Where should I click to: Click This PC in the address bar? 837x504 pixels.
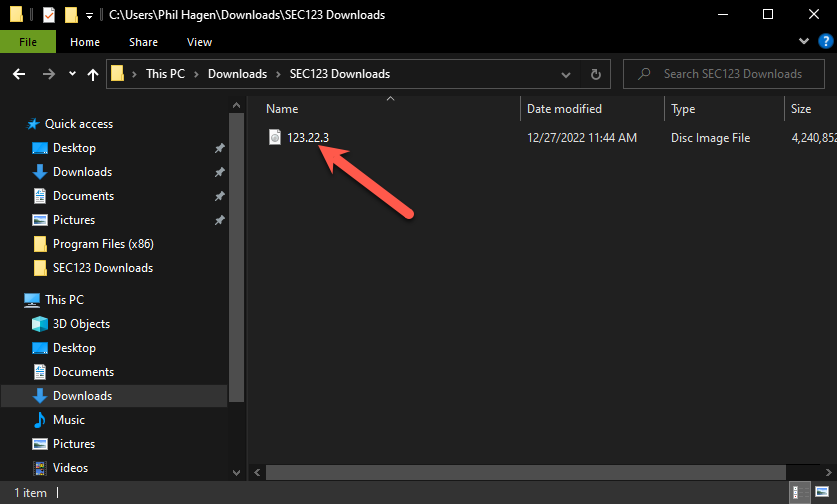pyautogui.click(x=165, y=74)
